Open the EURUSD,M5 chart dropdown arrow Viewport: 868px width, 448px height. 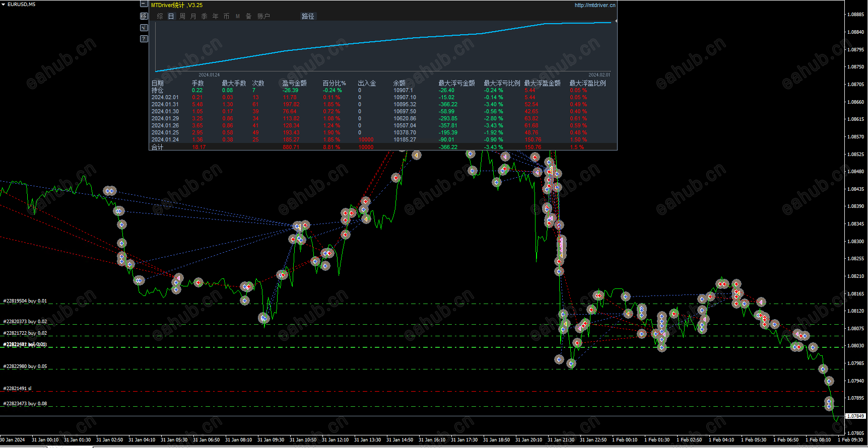tap(4, 4)
